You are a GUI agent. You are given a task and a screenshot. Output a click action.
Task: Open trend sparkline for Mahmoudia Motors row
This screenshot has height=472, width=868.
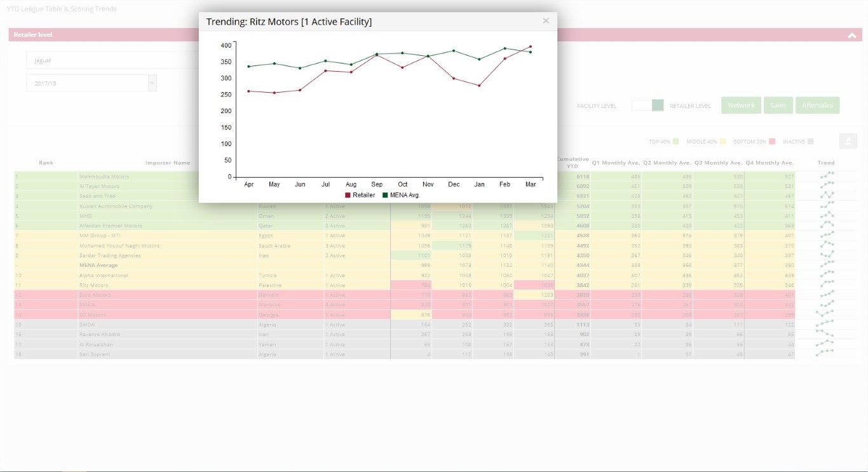(x=826, y=176)
